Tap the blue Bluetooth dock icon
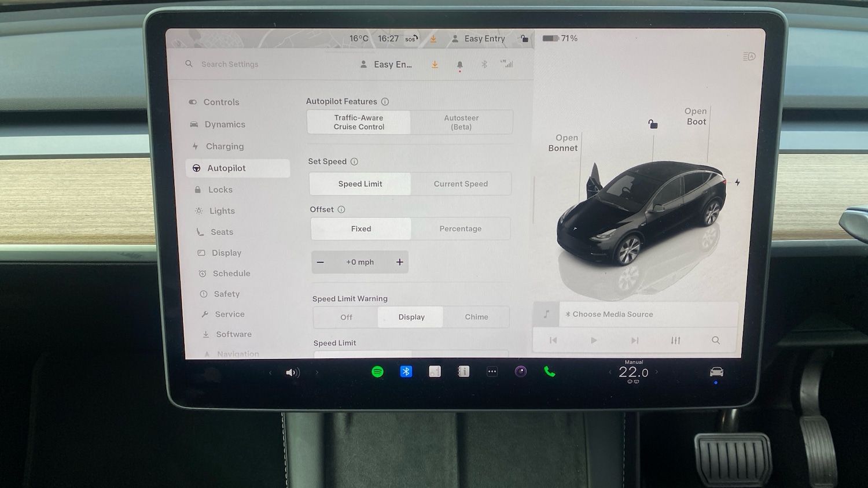This screenshot has height=488, width=868. (406, 372)
